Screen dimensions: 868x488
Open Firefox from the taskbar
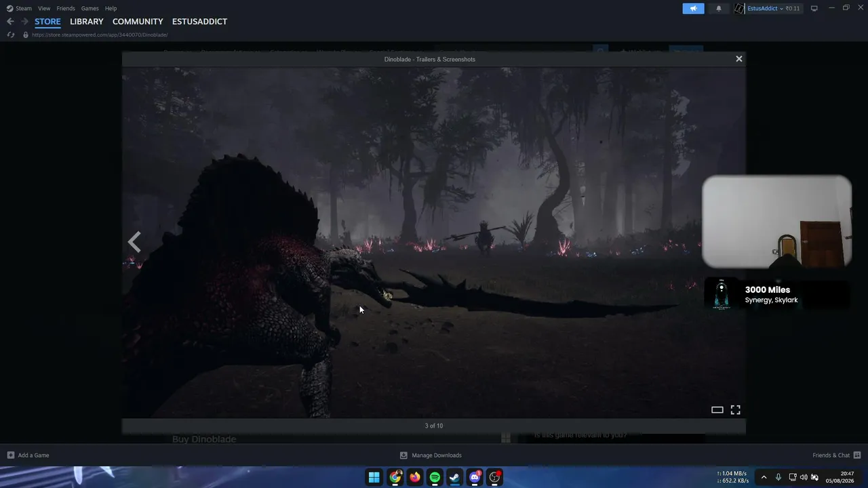(415, 477)
